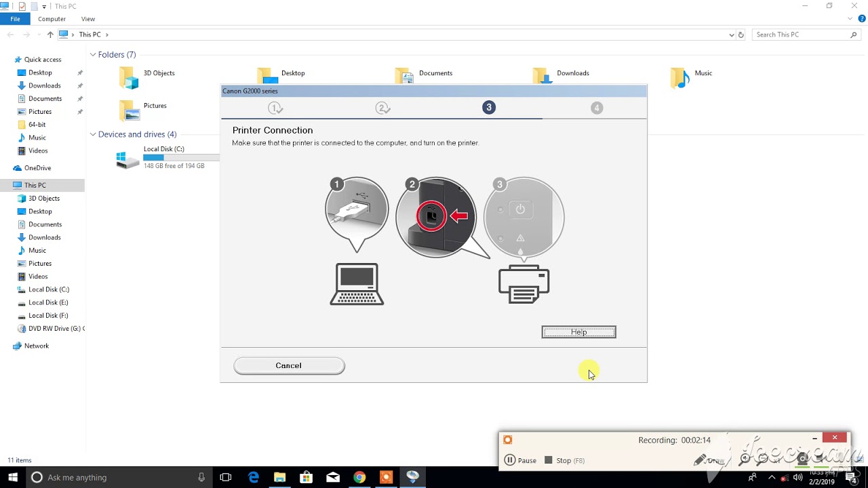Select the 3D Objects folder in main pane

click(148, 77)
